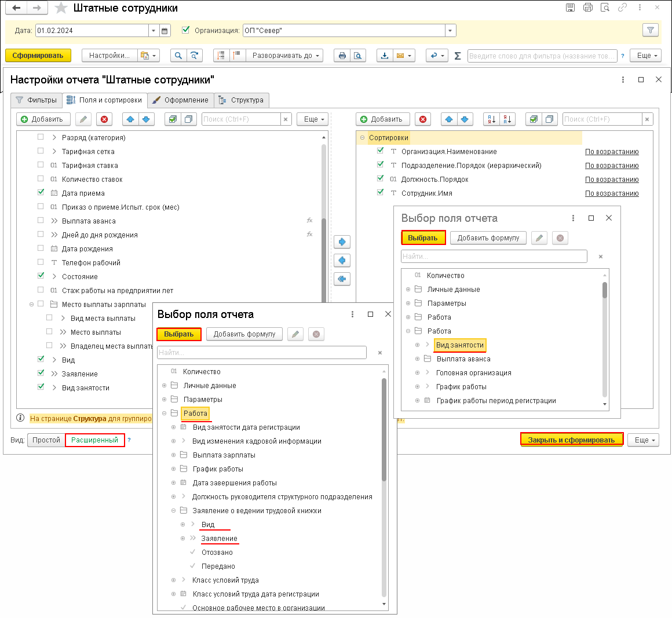The image size is (672, 618).
Task: Click check all icon in fields panel
Action: click(173, 119)
